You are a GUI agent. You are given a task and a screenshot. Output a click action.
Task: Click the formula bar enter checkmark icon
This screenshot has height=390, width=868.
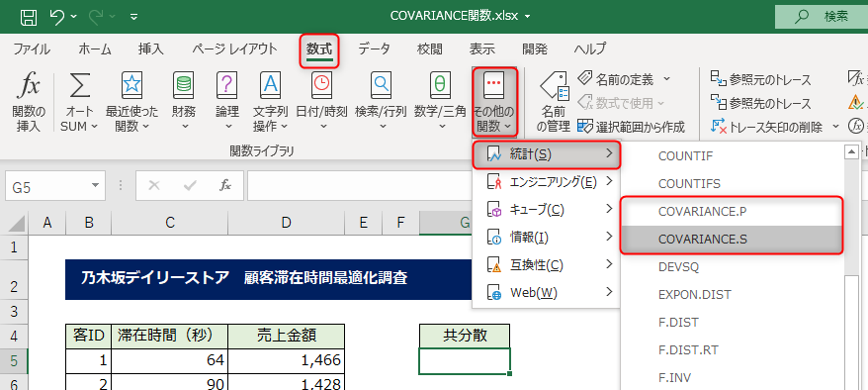point(190,185)
